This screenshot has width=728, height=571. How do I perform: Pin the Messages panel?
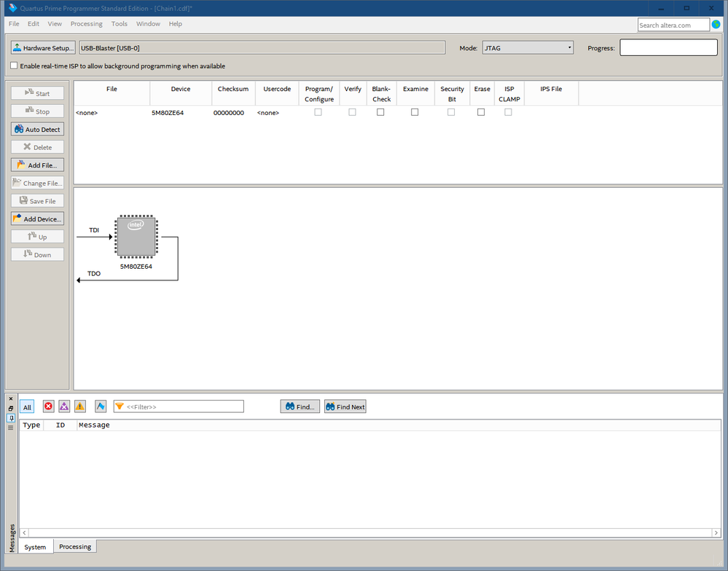(11, 418)
